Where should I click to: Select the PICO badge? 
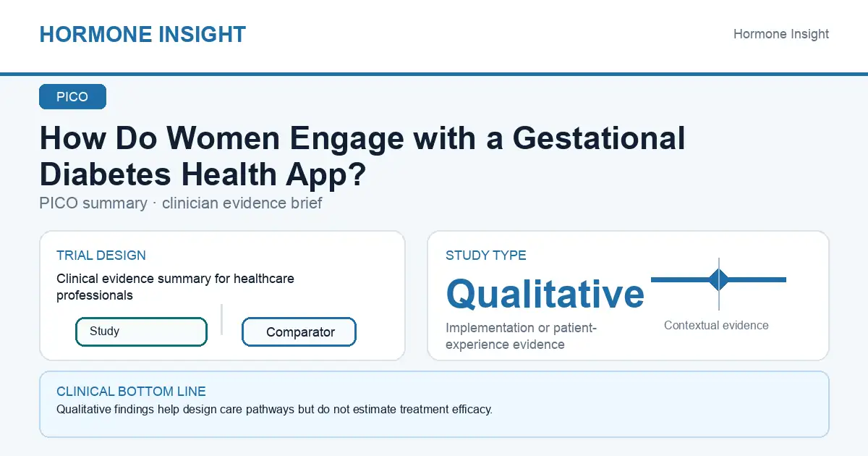tap(72, 97)
